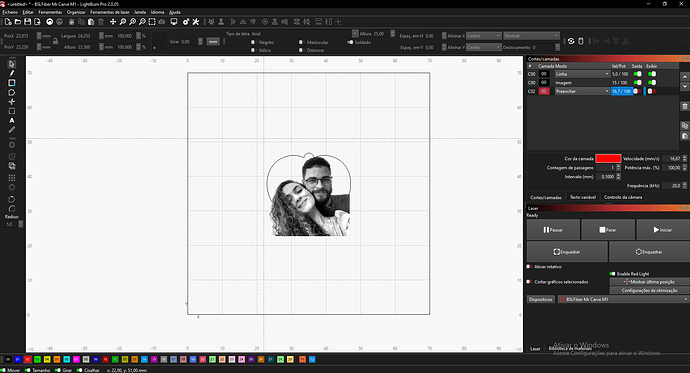Click the Velocidade spinner arrows
Image resolution: width=690 pixels, height=373 pixels.
(x=684, y=158)
